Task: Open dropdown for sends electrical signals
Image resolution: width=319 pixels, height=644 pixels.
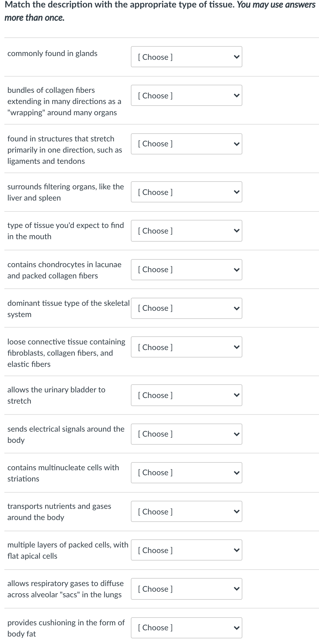Action: tap(187, 434)
